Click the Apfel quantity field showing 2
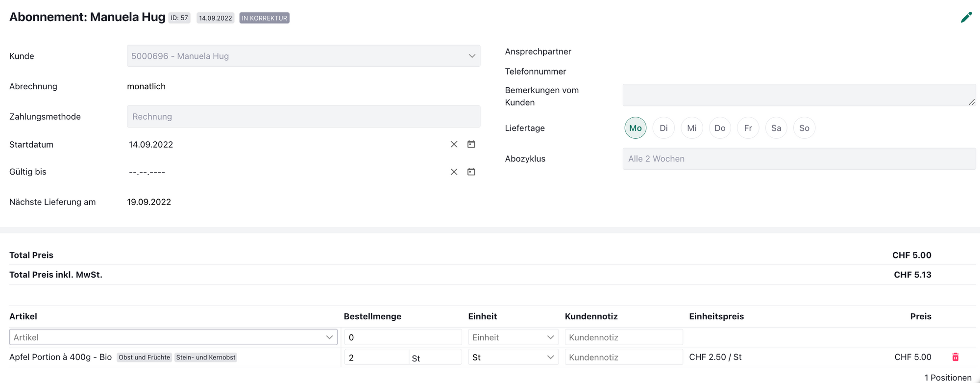980x383 pixels. [376, 357]
